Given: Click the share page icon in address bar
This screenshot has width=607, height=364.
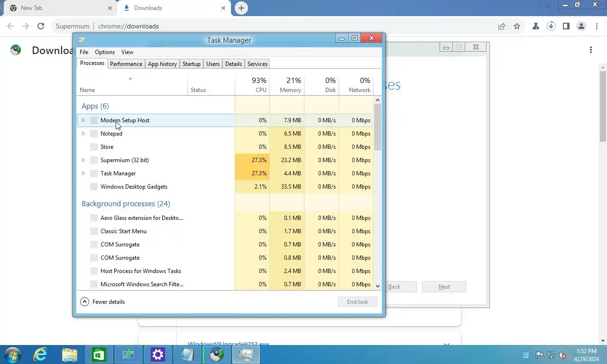Looking at the screenshot, I should pyautogui.click(x=502, y=26).
